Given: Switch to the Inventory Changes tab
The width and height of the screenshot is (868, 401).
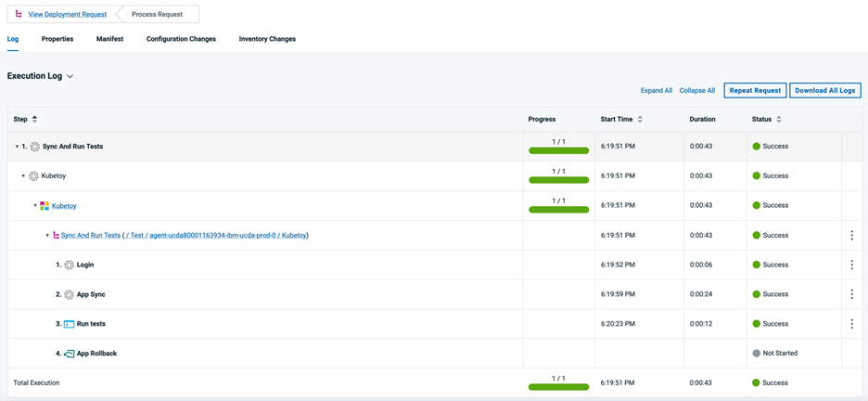Looking at the screenshot, I should [267, 39].
